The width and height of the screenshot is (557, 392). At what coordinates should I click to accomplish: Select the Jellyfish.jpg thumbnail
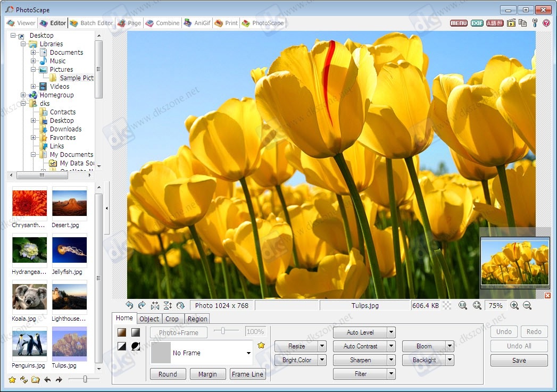[69, 250]
